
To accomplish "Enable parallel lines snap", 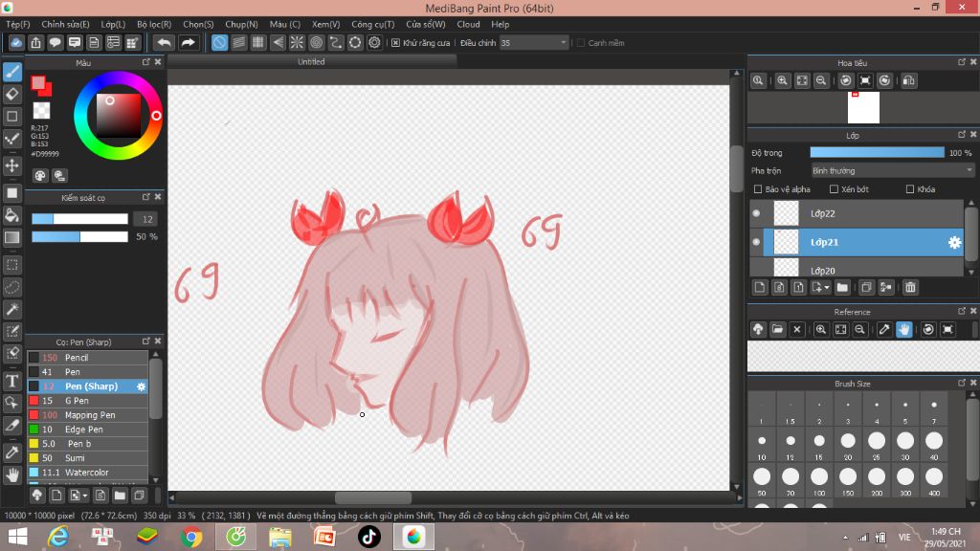I will (238, 42).
